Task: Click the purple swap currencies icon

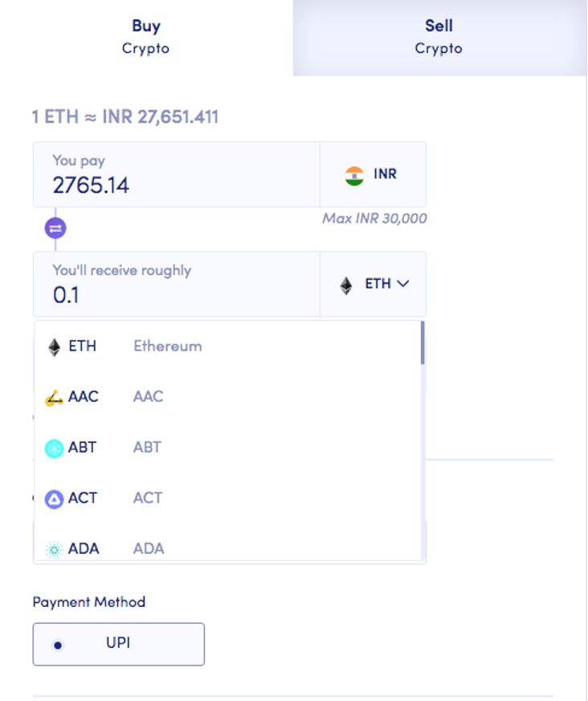Action: point(55,228)
